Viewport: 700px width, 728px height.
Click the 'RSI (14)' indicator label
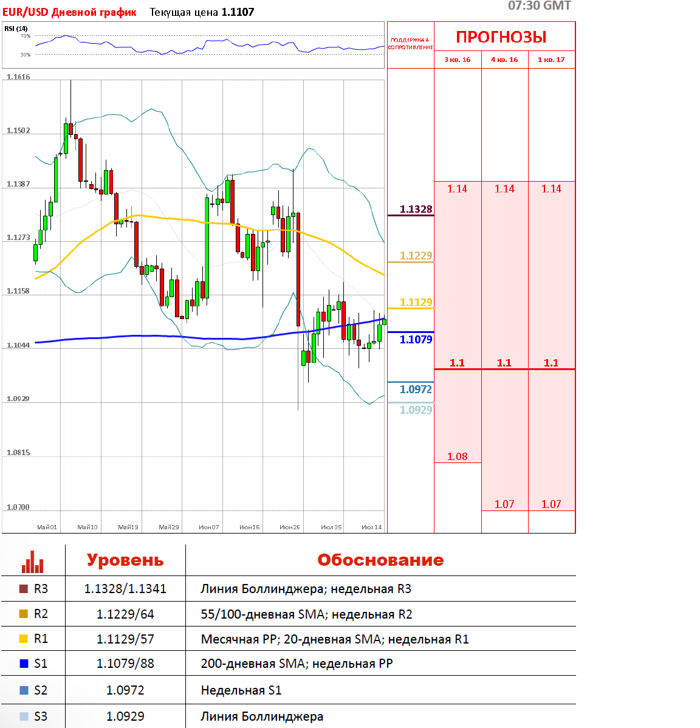point(16,29)
